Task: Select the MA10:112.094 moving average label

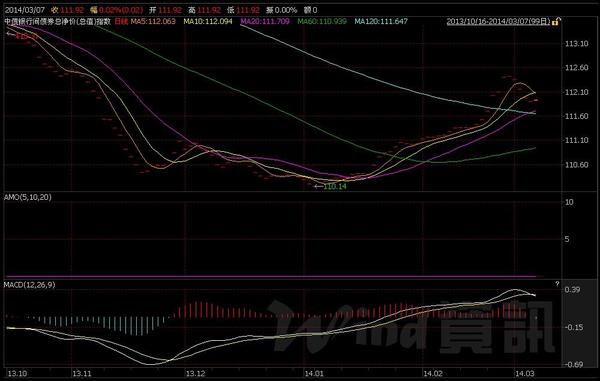Action: click(208, 21)
